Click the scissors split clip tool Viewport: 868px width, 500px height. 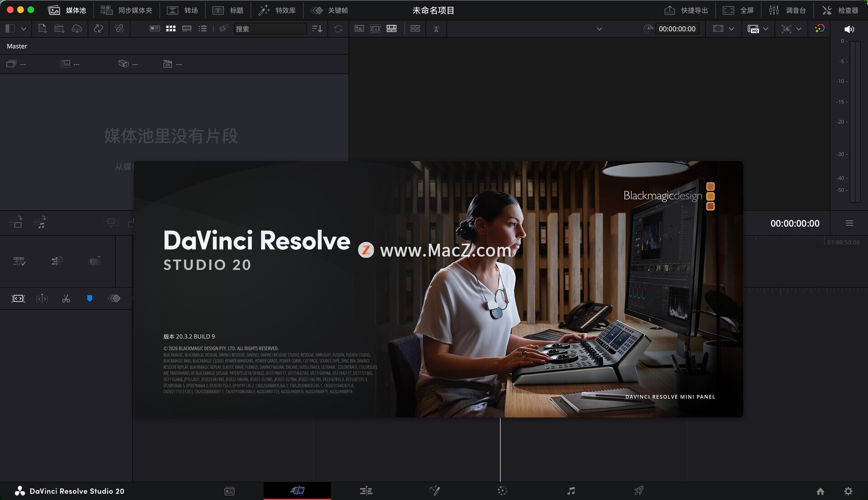pos(66,298)
